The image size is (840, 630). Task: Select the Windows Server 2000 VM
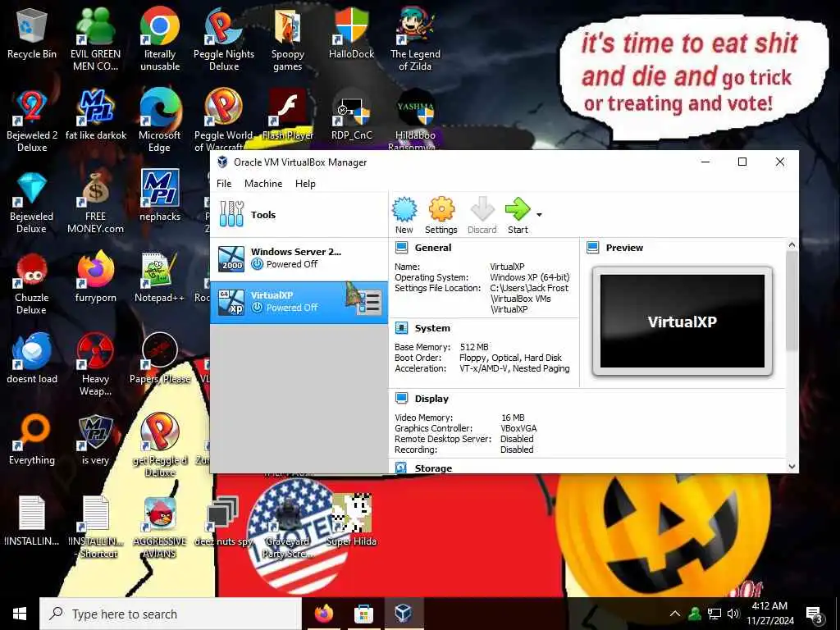pyautogui.click(x=299, y=258)
